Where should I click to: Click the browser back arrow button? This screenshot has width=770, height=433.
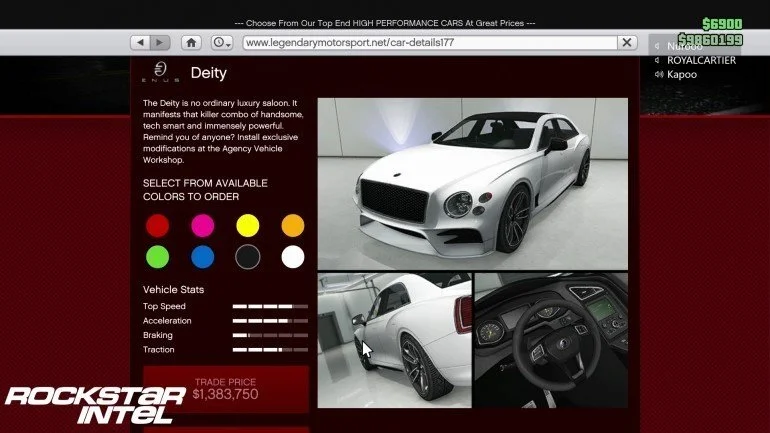pyautogui.click(x=140, y=43)
